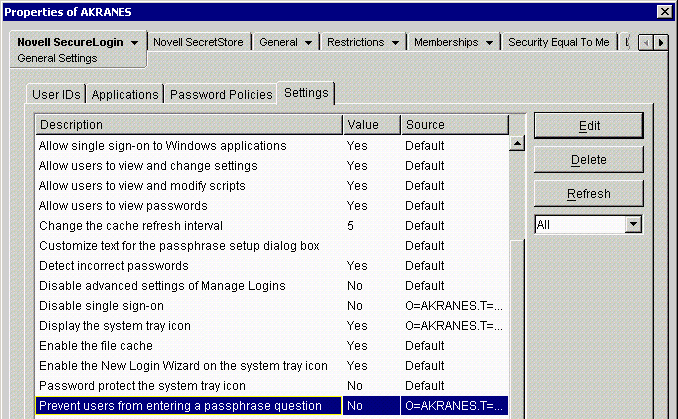Viewport: 678px width, 419px height.
Task: Open the Applications tab
Action: [x=125, y=94]
